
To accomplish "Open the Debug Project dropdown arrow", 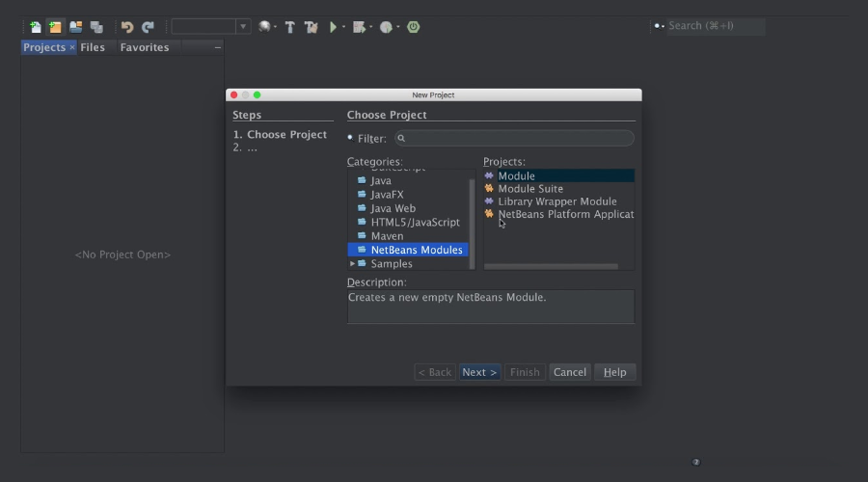I will (x=370, y=27).
